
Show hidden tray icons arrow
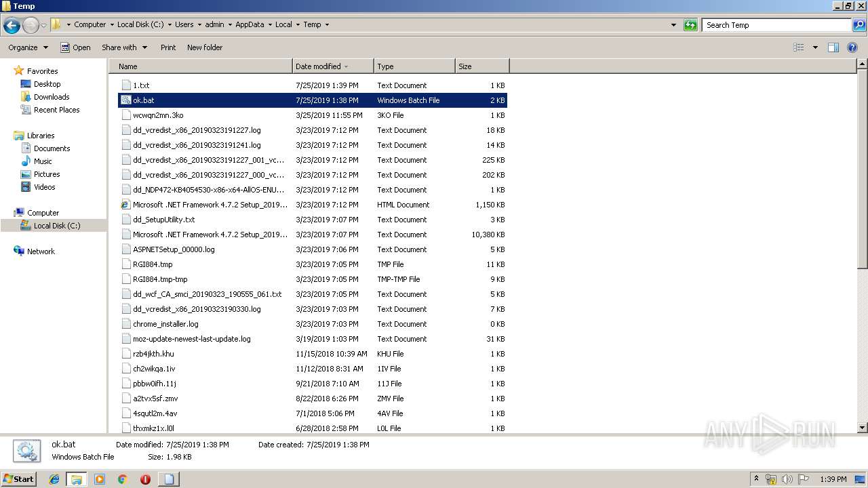(756, 479)
